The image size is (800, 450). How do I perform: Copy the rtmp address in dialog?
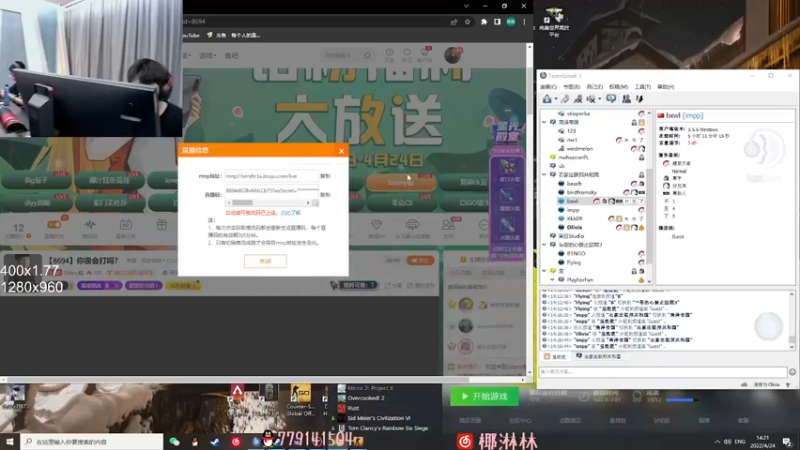325,176
